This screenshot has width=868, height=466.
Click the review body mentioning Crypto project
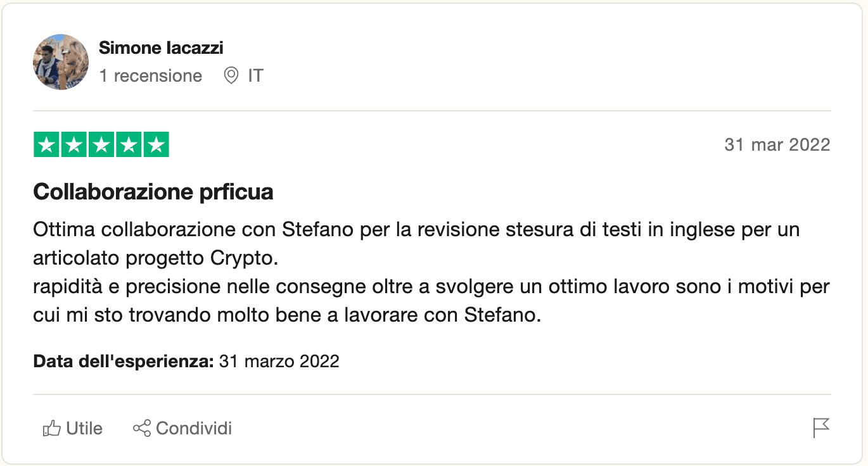(431, 272)
